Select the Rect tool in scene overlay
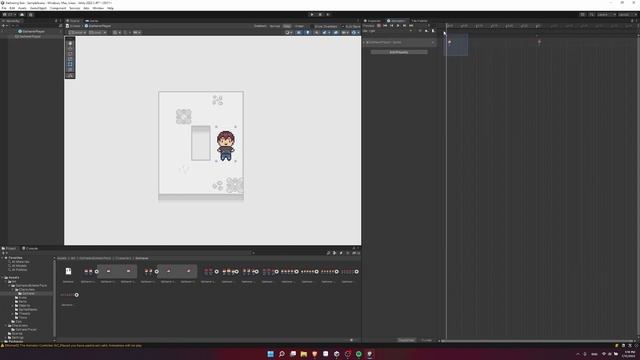 tap(70, 64)
